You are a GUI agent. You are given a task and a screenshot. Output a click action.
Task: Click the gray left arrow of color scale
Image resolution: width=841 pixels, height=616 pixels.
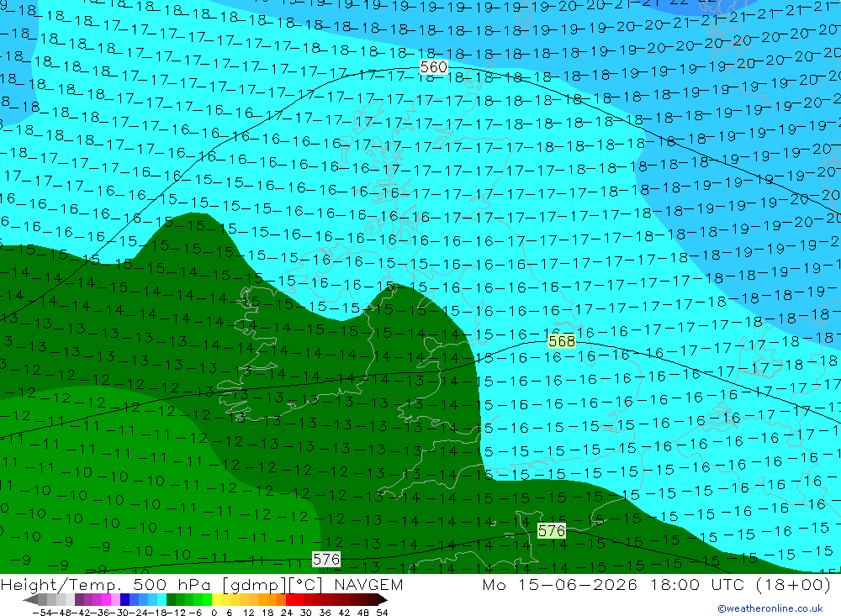click(x=30, y=599)
